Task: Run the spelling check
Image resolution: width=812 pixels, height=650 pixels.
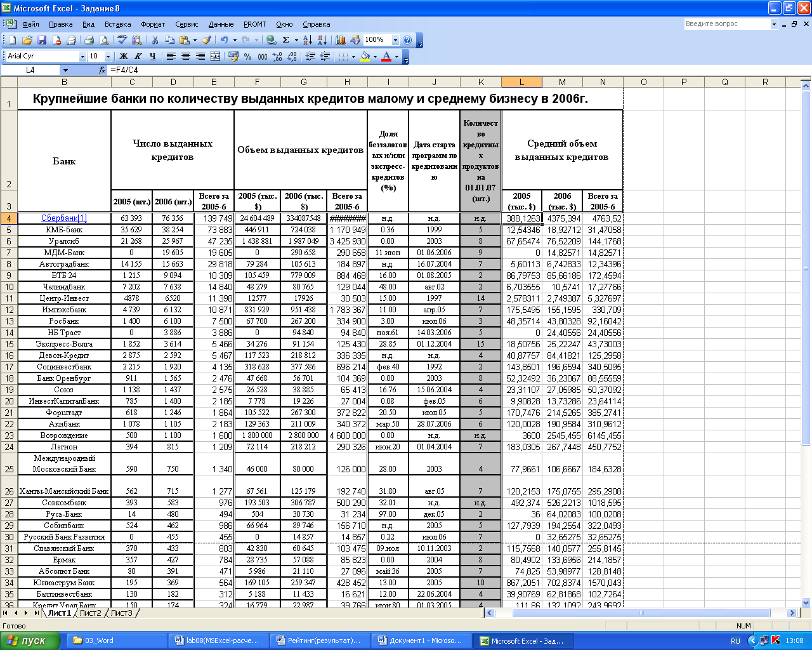Action: pyautogui.click(x=122, y=40)
